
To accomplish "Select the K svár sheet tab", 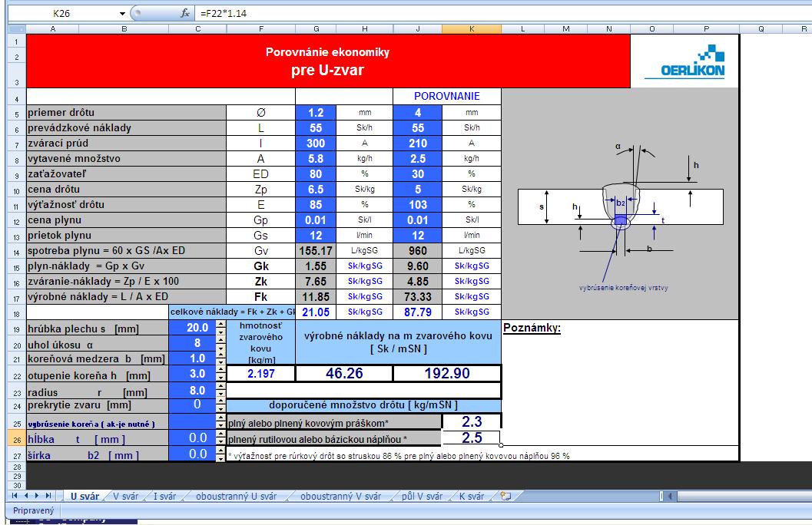I will (472, 497).
